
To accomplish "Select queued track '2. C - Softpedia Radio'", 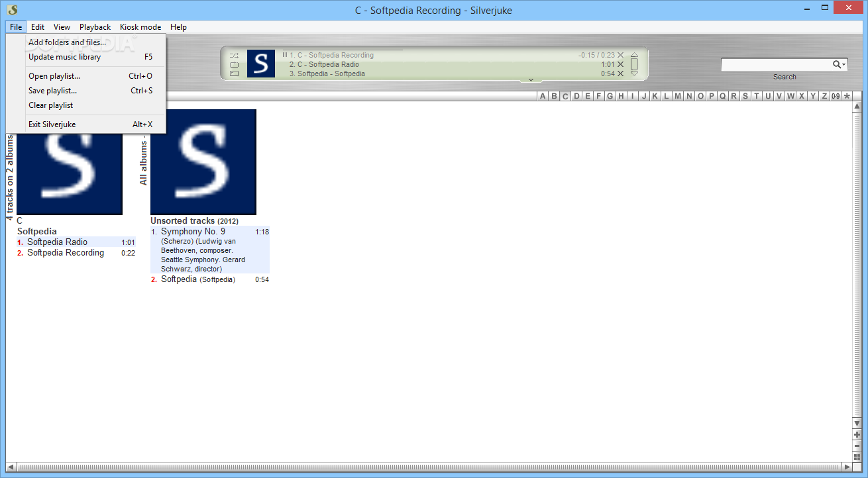I will (324, 65).
